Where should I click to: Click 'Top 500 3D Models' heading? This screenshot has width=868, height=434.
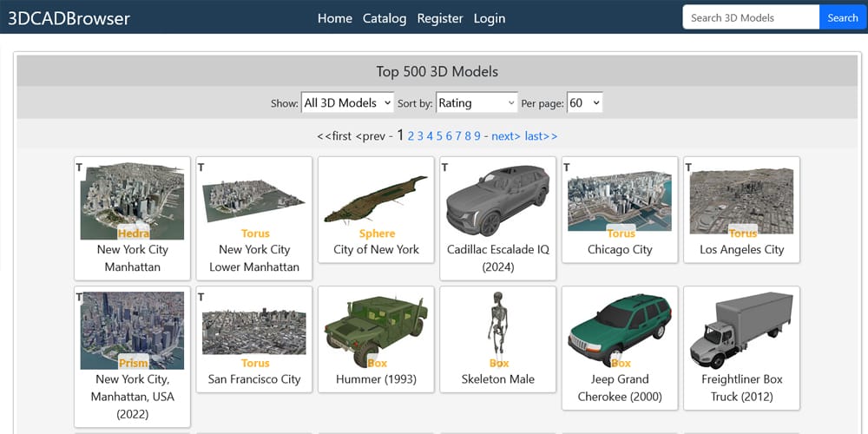pos(437,71)
